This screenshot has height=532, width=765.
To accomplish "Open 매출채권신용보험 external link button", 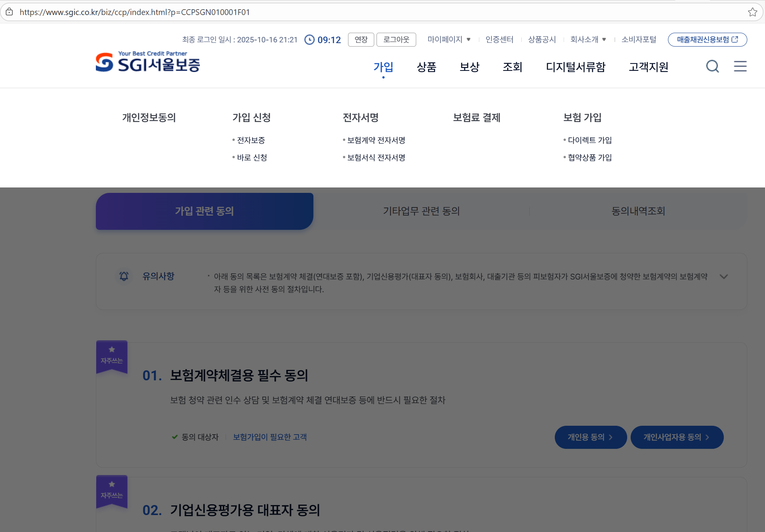I will pyautogui.click(x=707, y=40).
